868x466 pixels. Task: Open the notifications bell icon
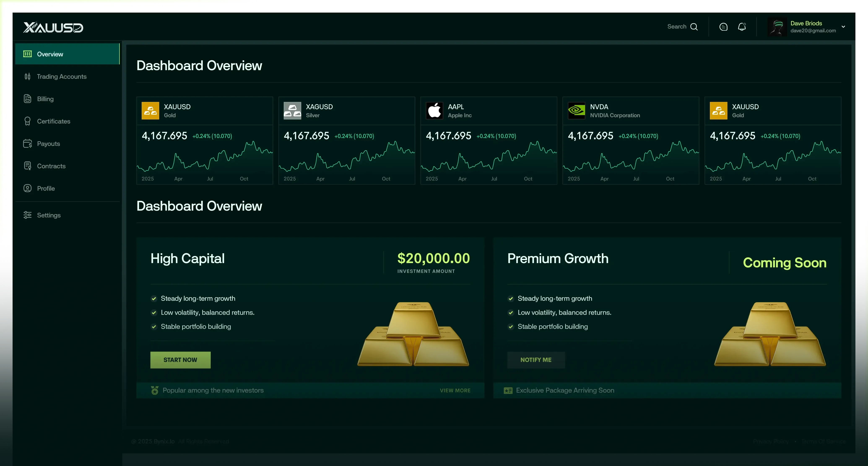click(742, 27)
